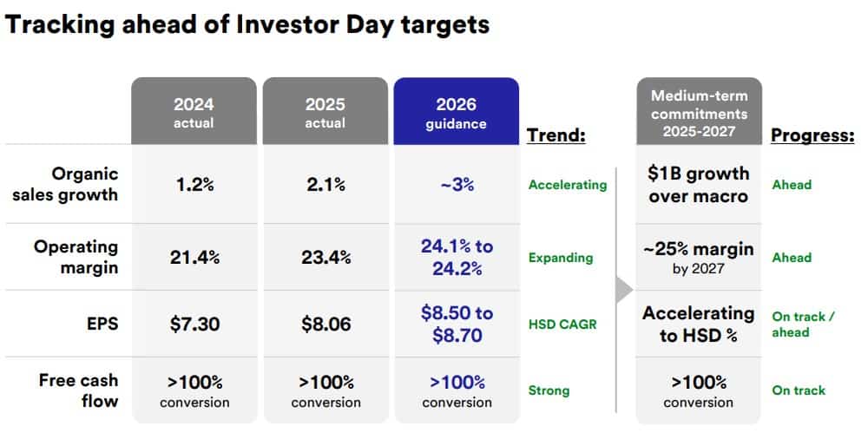Click the slide title about Investor Day targets
The height and width of the screenshot is (446, 868).
247,23
